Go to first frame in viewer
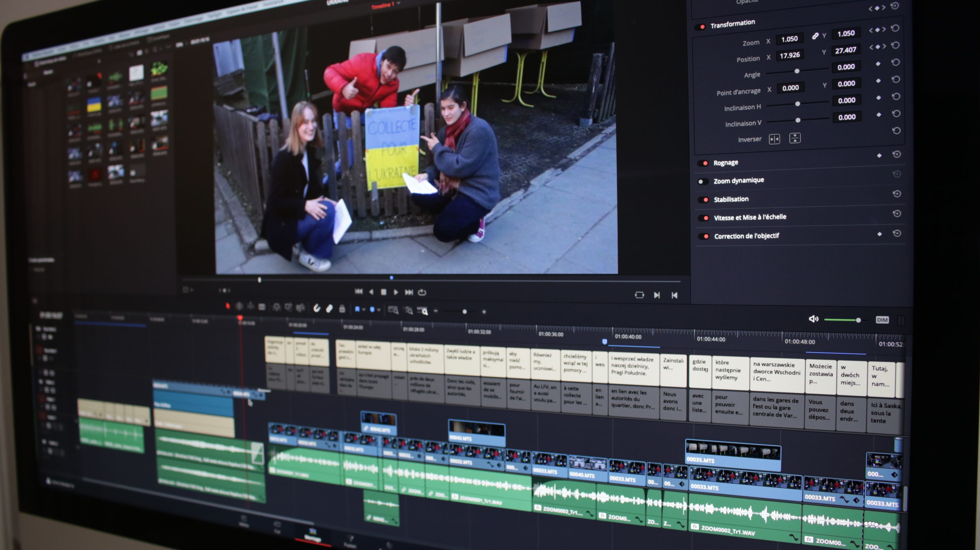Image resolution: width=980 pixels, height=550 pixels. click(x=359, y=292)
